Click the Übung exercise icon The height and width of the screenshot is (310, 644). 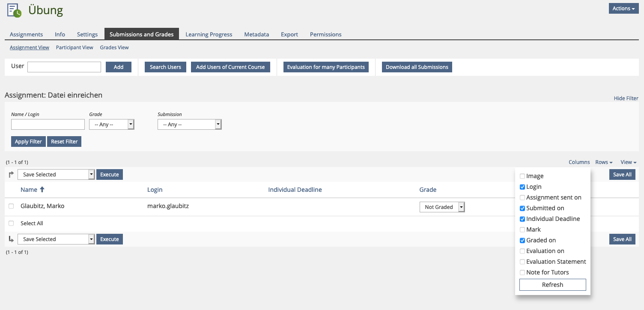click(x=14, y=10)
